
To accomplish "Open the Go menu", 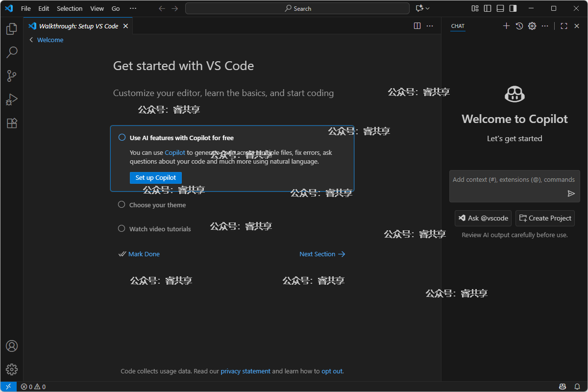I will click(116, 8).
